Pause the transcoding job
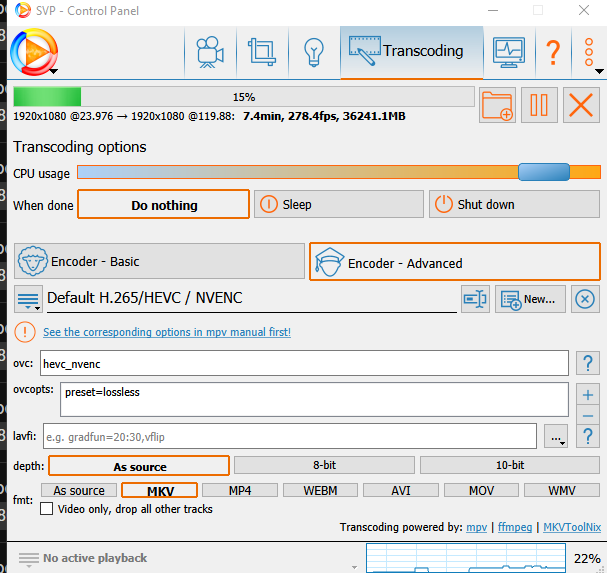Viewport: 607px width, 573px height. pos(538,105)
